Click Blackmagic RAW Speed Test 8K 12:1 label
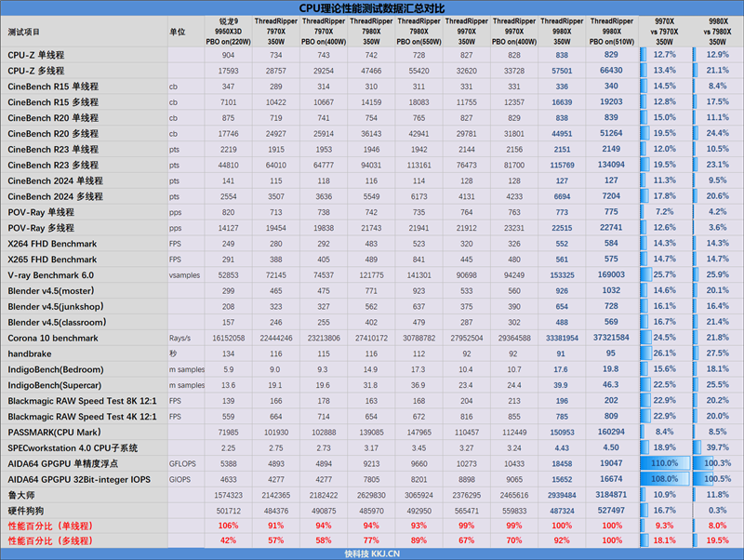This screenshot has width=744, height=560. pyautogui.click(x=82, y=401)
